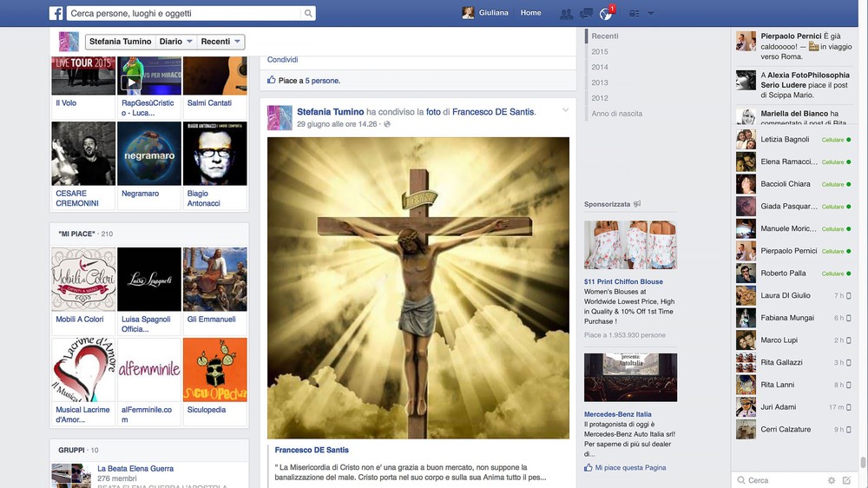868x488 pixels.
Task: Open the account menu arrow
Action: pyautogui.click(x=651, y=13)
